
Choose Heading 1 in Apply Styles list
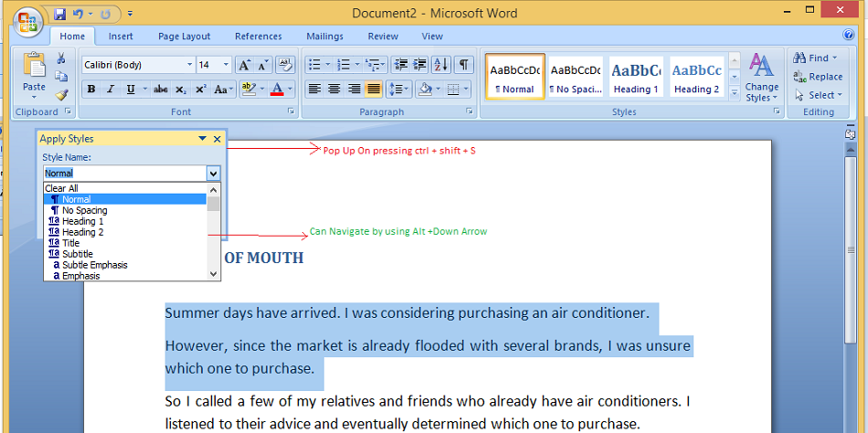click(x=82, y=221)
